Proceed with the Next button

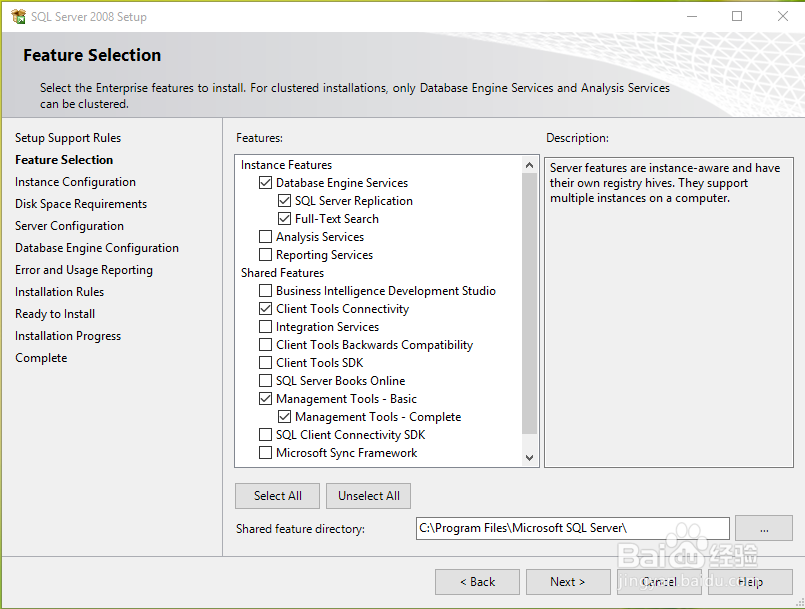coord(568,582)
